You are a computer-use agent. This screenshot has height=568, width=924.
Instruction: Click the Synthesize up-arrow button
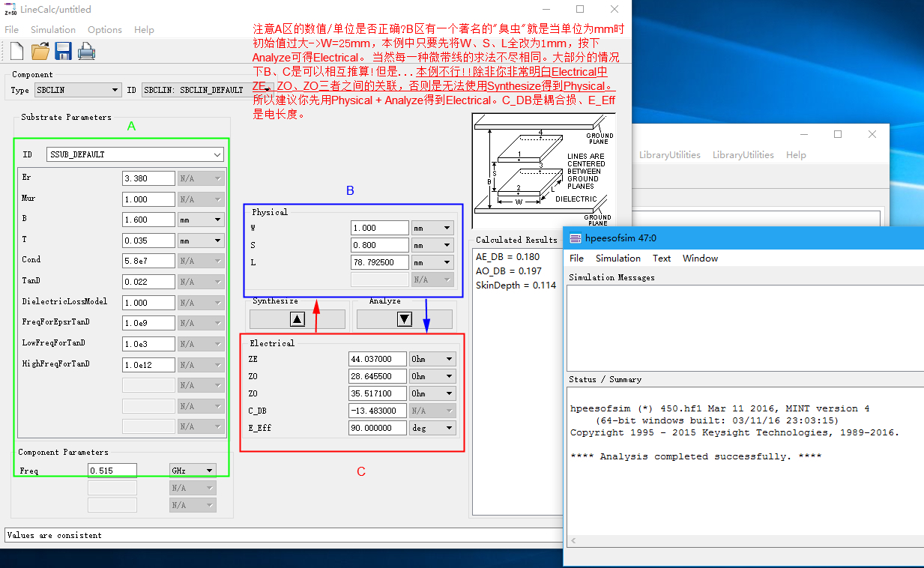pos(298,318)
